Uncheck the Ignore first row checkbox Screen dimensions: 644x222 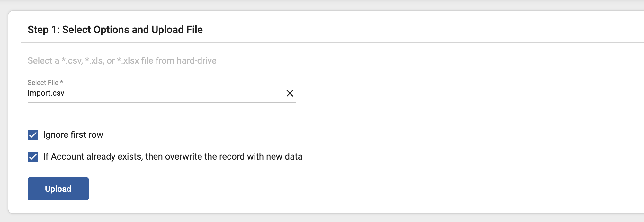tap(33, 135)
